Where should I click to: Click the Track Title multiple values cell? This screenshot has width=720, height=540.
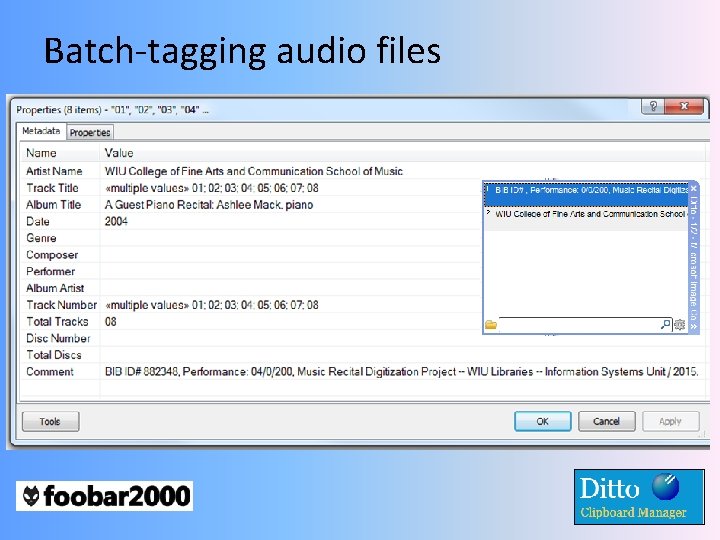coord(212,188)
